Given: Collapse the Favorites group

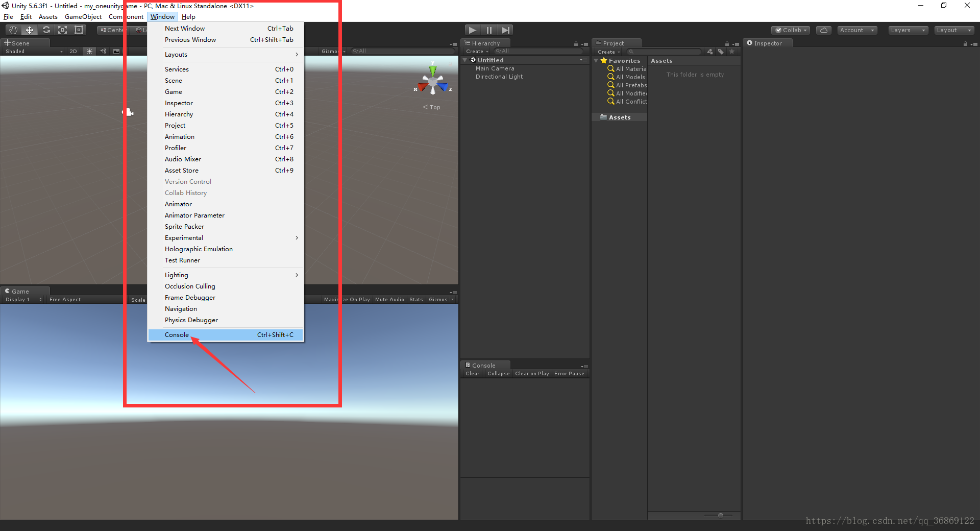Looking at the screenshot, I should pyautogui.click(x=596, y=61).
